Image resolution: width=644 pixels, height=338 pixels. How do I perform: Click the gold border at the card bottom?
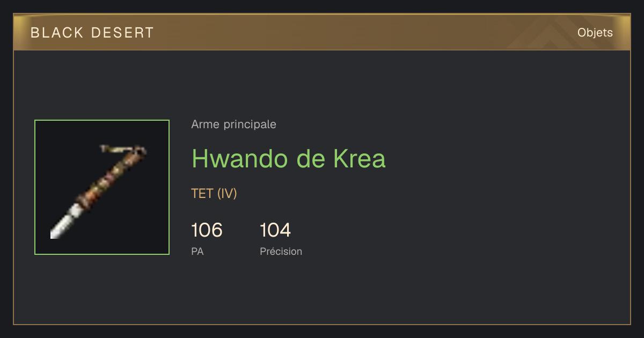tap(322, 324)
